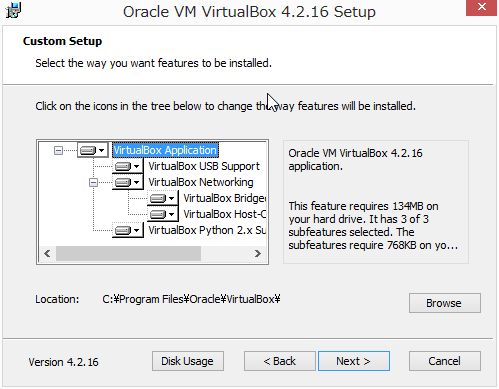499x389 pixels.
Task: Select the VirtualBox Python 2.x Support entry
Action: point(207,230)
